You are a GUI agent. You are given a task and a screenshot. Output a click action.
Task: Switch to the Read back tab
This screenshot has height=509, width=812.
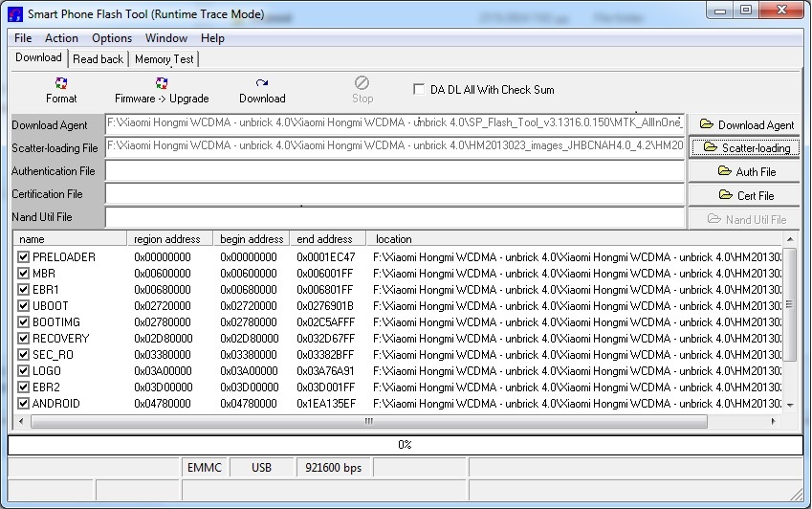[99, 59]
